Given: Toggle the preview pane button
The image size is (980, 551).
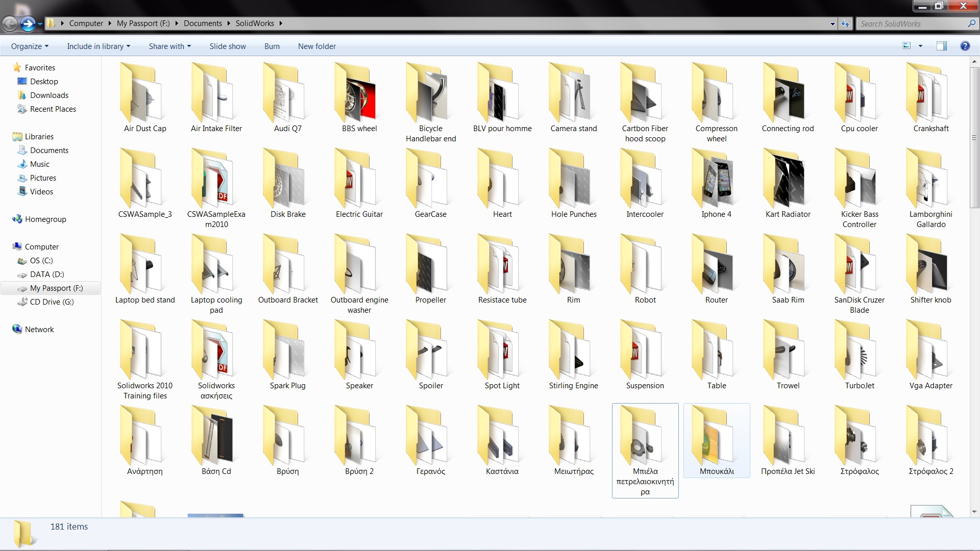Looking at the screenshot, I should tap(941, 46).
